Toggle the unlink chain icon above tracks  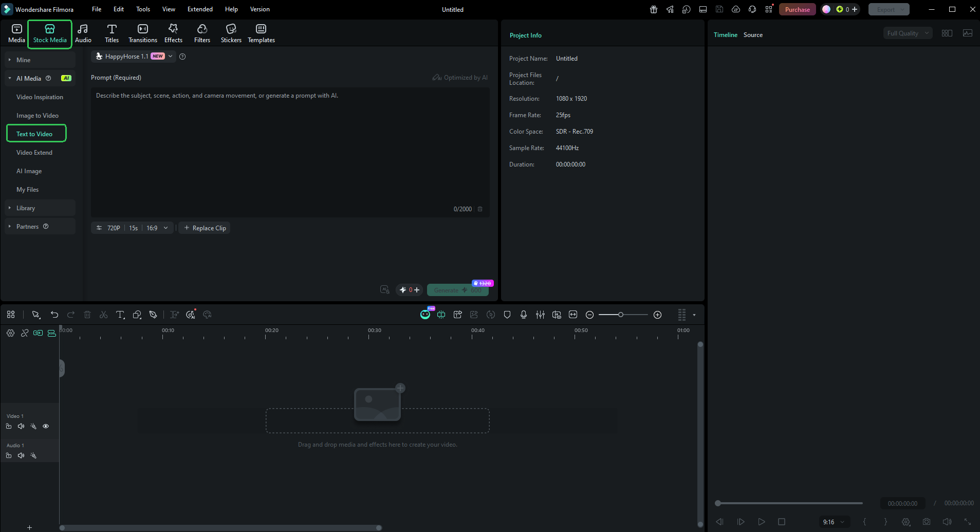pos(24,333)
